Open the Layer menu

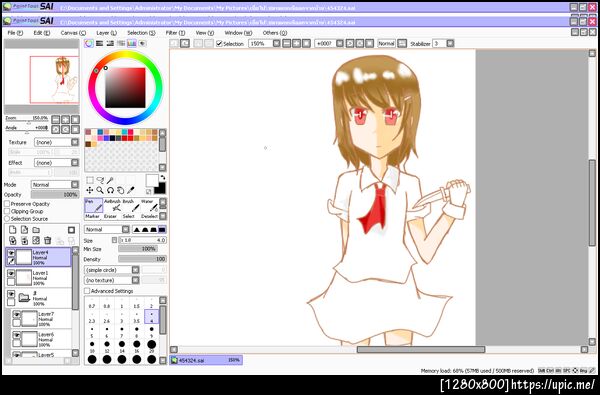[106, 33]
